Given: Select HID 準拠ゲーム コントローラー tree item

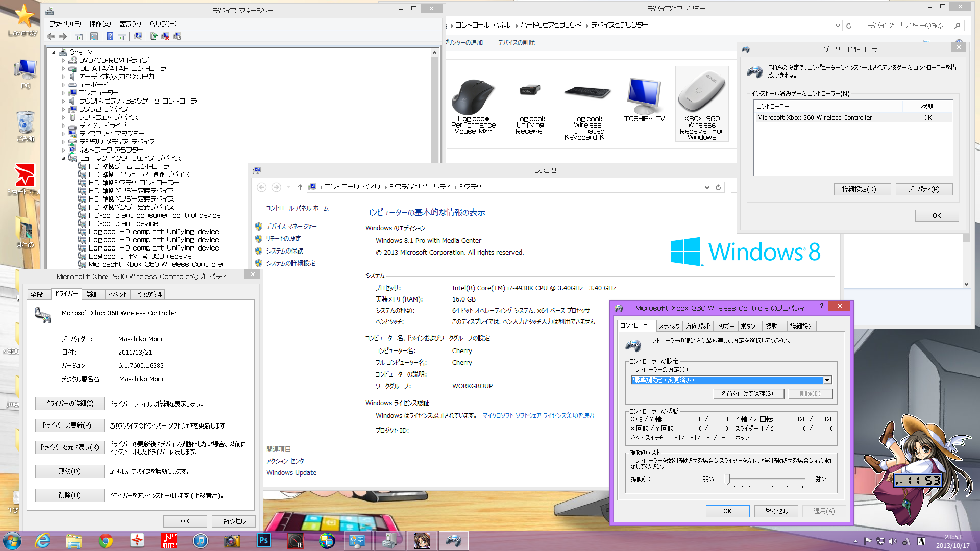Looking at the screenshot, I should (132, 166).
